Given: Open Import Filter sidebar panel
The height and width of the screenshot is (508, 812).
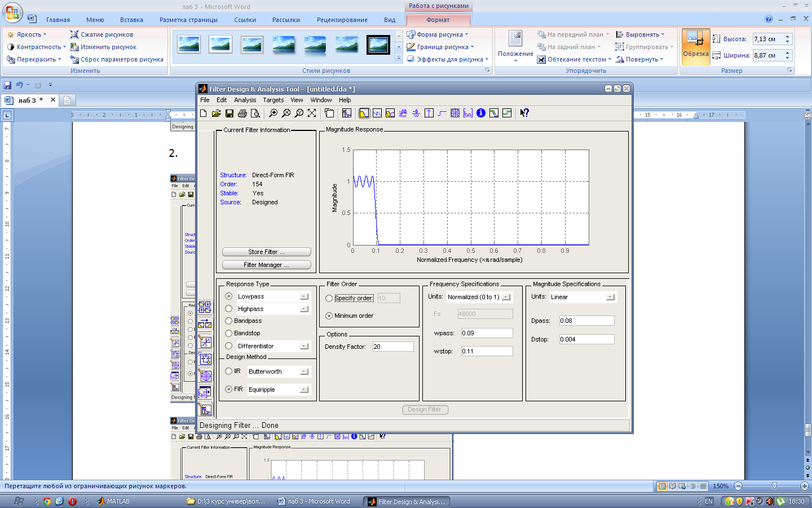Looking at the screenshot, I should pyautogui.click(x=205, y=393).
